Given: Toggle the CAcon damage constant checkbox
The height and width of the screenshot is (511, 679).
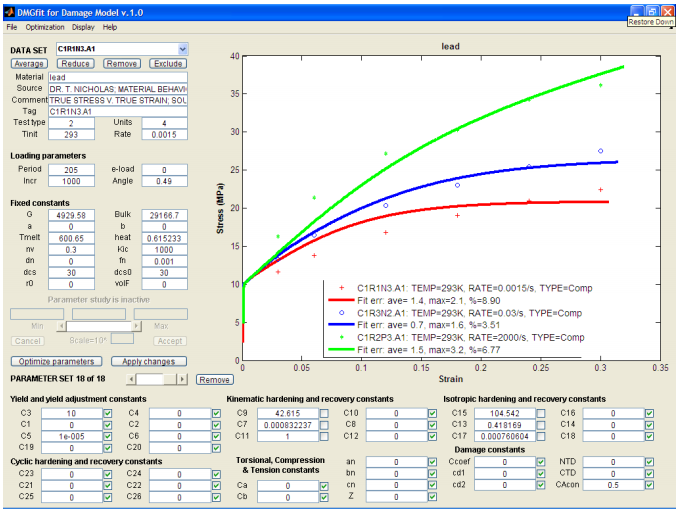Looking at the screenshot, I should 650,485.
